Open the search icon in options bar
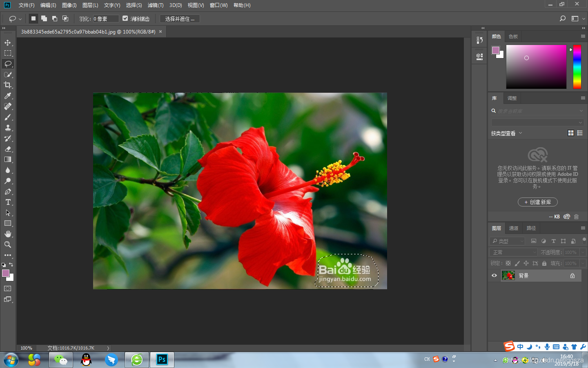Screen dimensions: 588x368 tap(563, 18)
